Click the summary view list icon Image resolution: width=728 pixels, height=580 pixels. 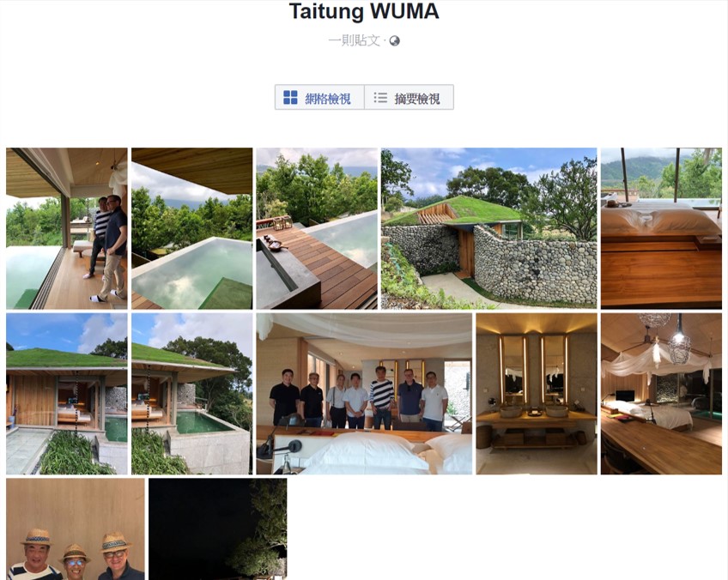380,98
